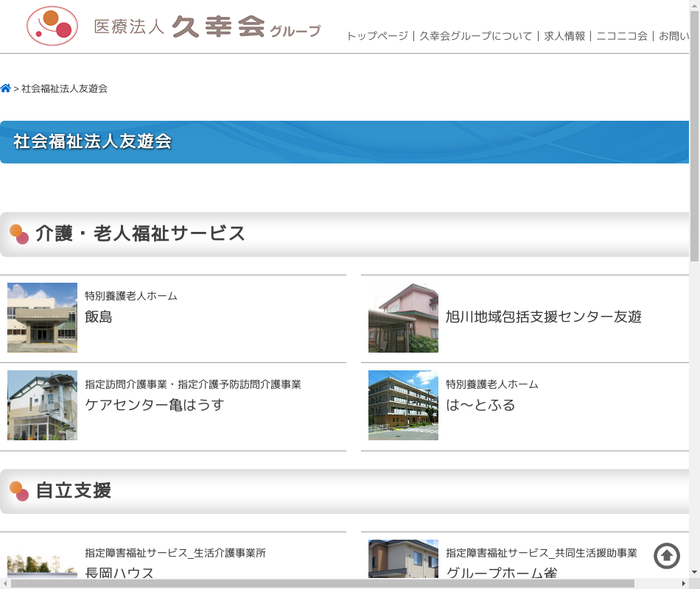
Task: Select ニコニコ会 in the top navigation
Action: (621, 36)
